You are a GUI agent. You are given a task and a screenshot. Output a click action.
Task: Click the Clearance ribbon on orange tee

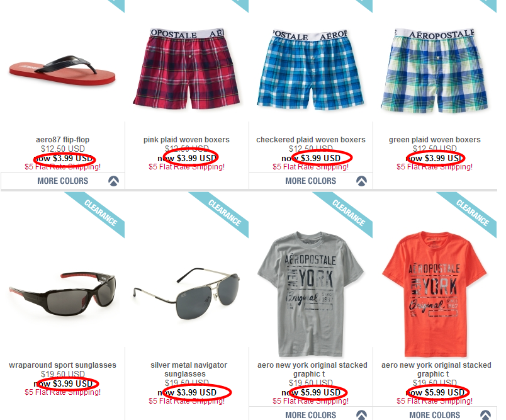coord(472,212)
